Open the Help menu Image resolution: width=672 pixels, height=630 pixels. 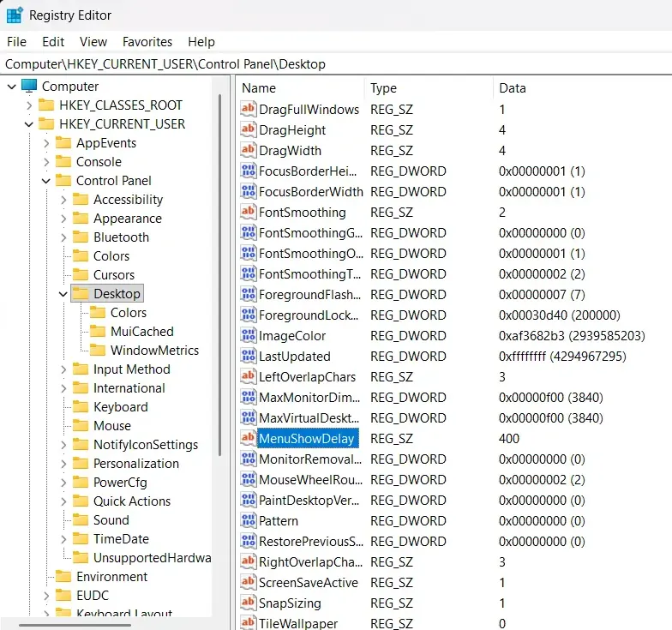pos(201,42)
